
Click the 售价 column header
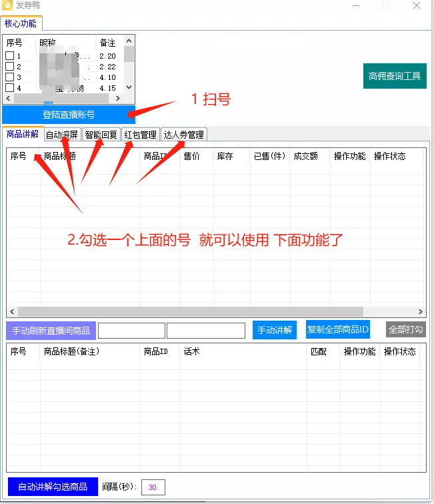[192, 156]
